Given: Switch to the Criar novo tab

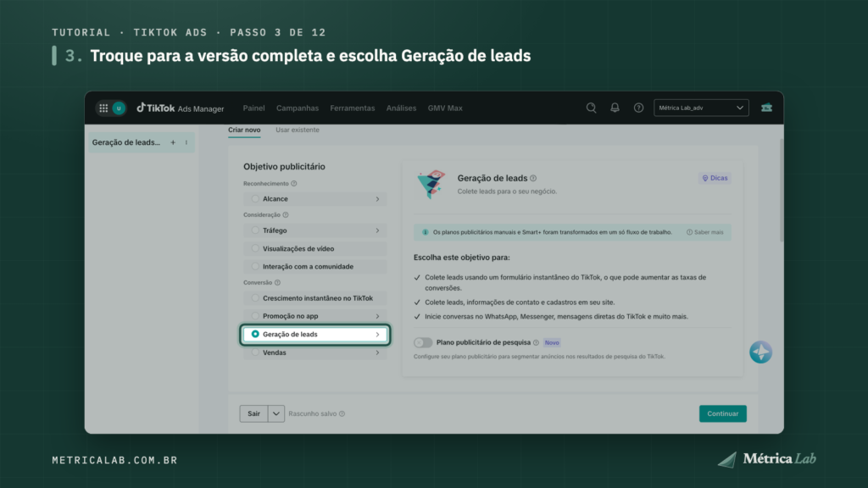Looking at the screenshot, I should [244, 130].
